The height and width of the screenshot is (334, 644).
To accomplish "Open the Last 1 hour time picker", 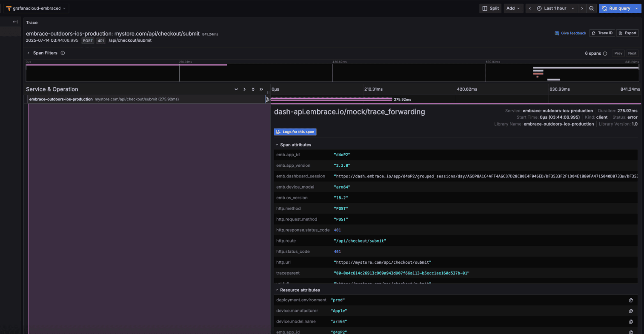I will pos(555,8).
